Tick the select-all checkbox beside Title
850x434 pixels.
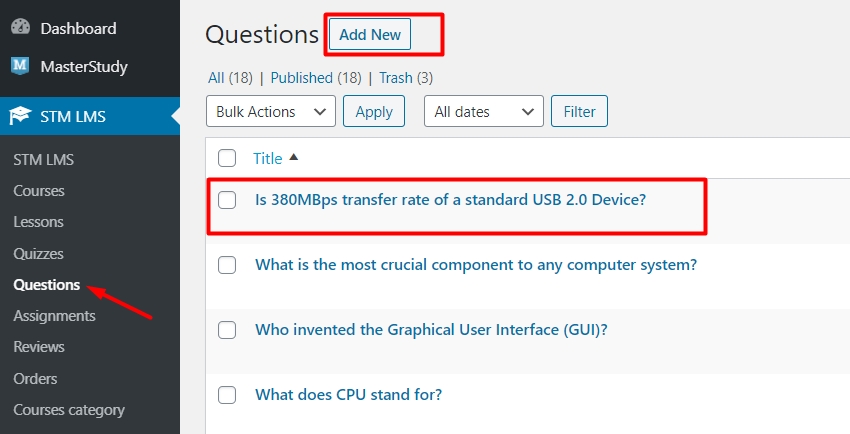pyautogui.click(x=227, y=158)
